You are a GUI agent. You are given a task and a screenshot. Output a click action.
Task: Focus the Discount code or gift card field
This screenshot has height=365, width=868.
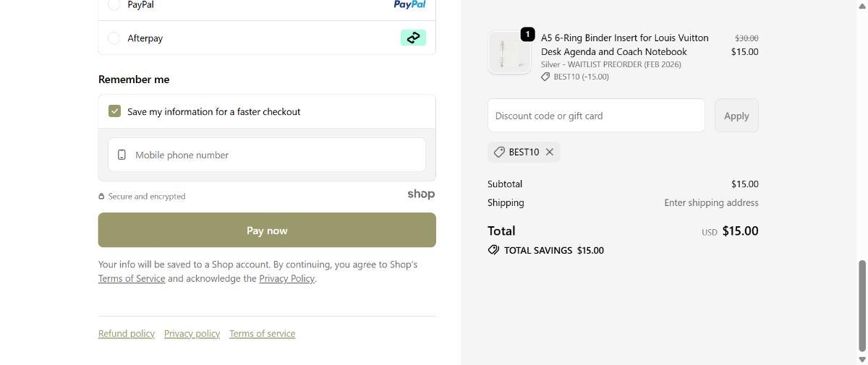click(x=596, y=116)
